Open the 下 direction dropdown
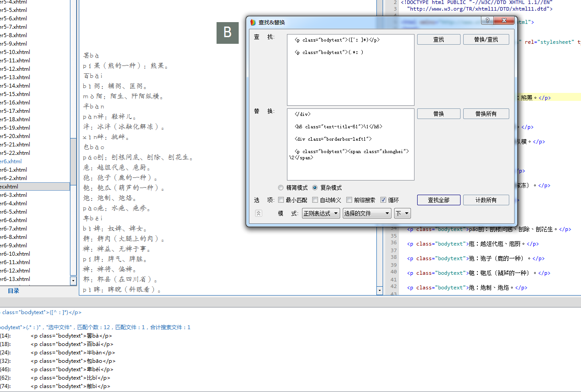This screenshot has width=581, height=392. tap(402, 213)
